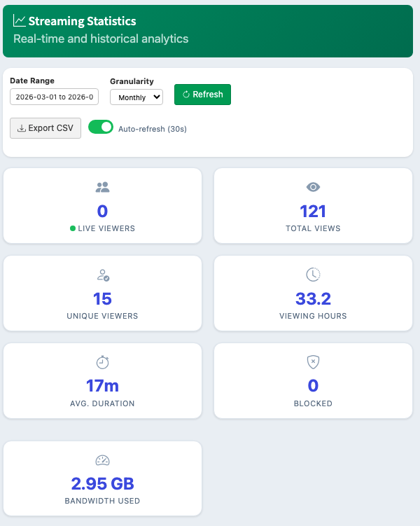Click the average duration value 17m
420x526 pixels.
tap(102, 386)
